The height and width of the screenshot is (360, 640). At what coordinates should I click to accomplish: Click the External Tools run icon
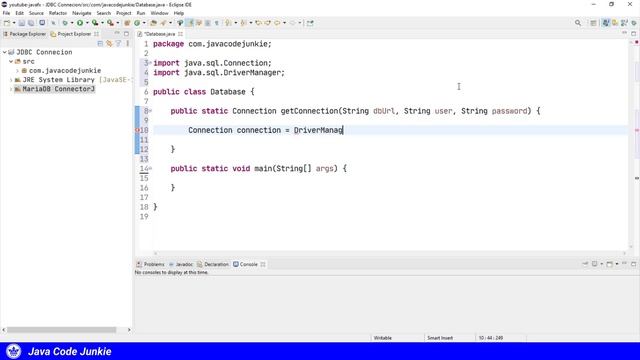(110, 23)
